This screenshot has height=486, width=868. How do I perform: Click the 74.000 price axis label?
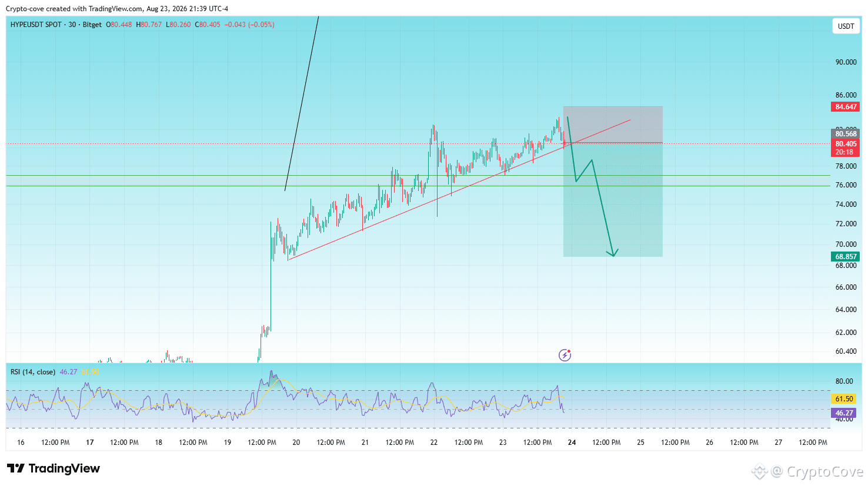846,205
